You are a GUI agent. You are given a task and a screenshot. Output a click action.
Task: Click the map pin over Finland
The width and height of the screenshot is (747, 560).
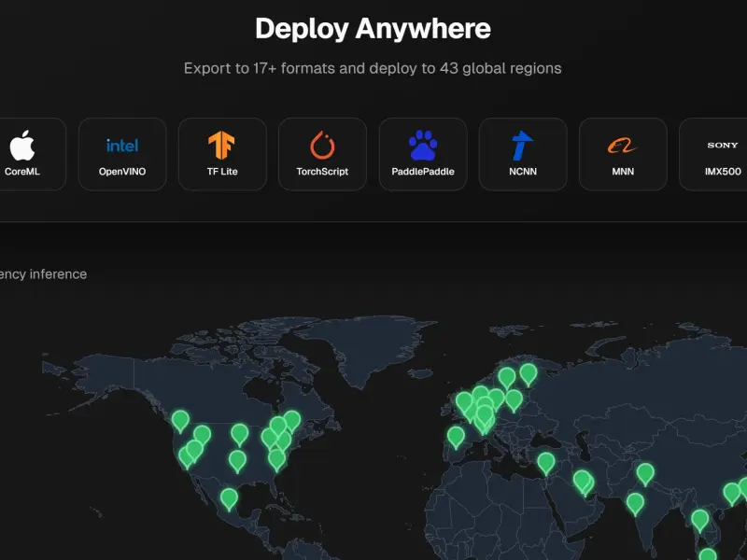pos(529,375)
